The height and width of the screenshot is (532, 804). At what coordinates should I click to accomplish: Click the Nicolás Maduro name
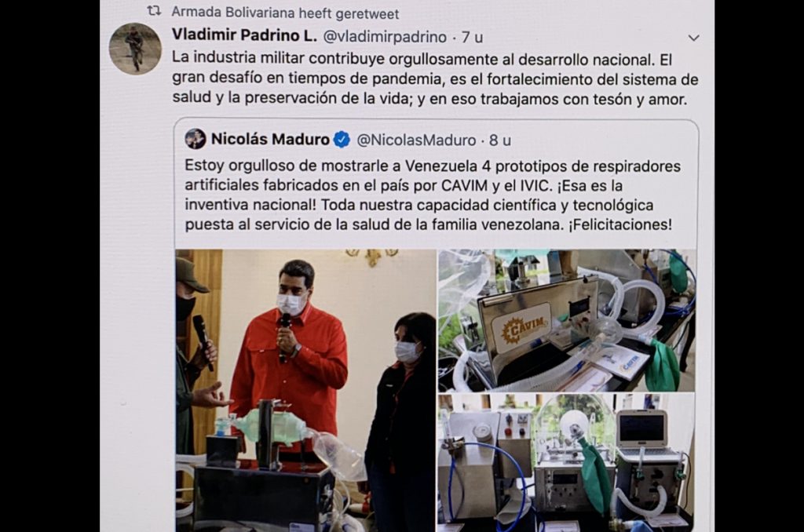pos(270,139)
